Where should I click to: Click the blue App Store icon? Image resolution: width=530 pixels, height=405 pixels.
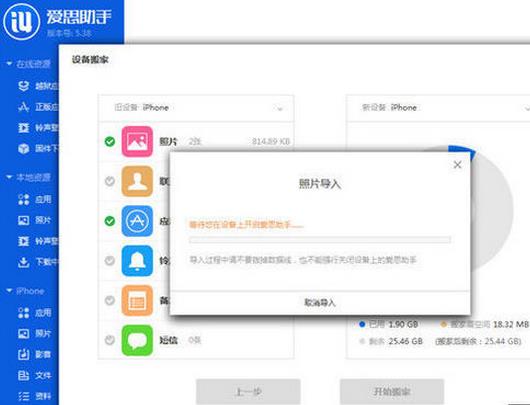(137, 221)
